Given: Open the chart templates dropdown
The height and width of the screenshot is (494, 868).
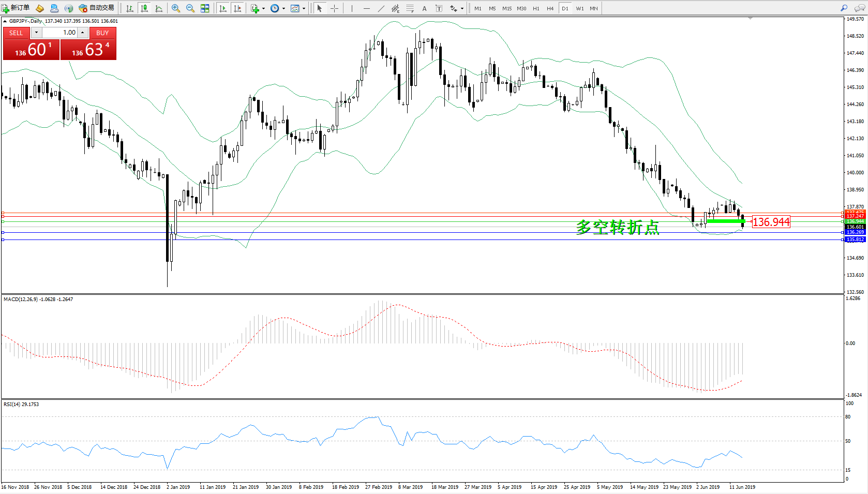Looking at the screenshot, I should point(297,8).
